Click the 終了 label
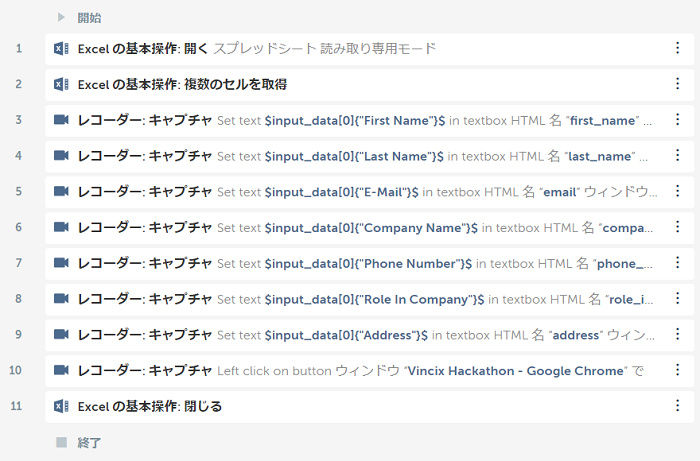This screenshot has width=700, height=461. click(89, 443)
